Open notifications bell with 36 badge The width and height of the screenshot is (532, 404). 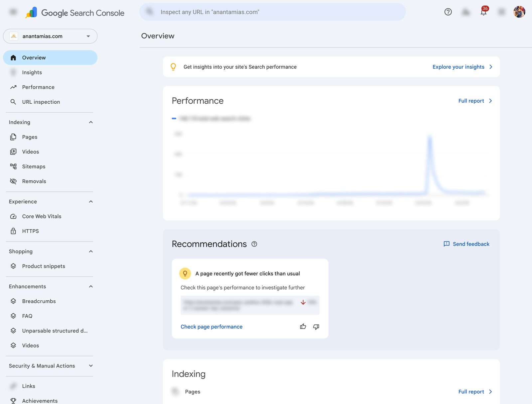pyautogui.click(x=484, y=12)
